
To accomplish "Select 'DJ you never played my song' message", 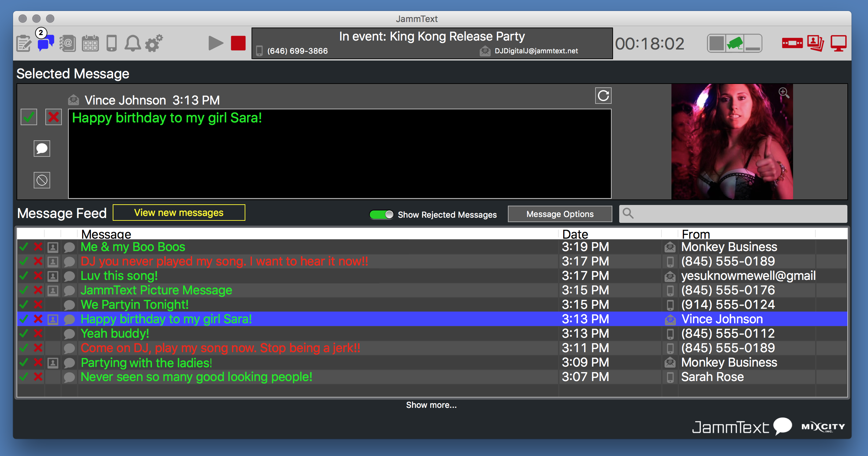I will pyautogui.click(x=224, y=261).
